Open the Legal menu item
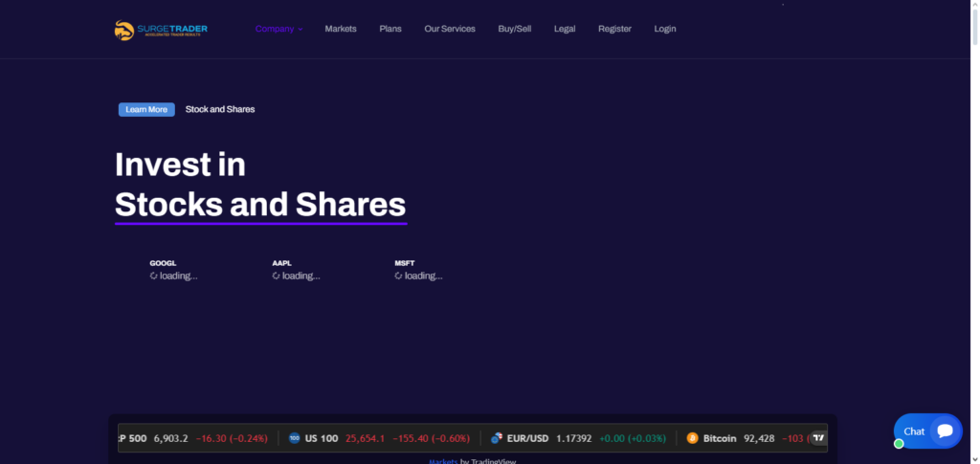The height and width of the screenshot is (464, 980). point(565,29)
